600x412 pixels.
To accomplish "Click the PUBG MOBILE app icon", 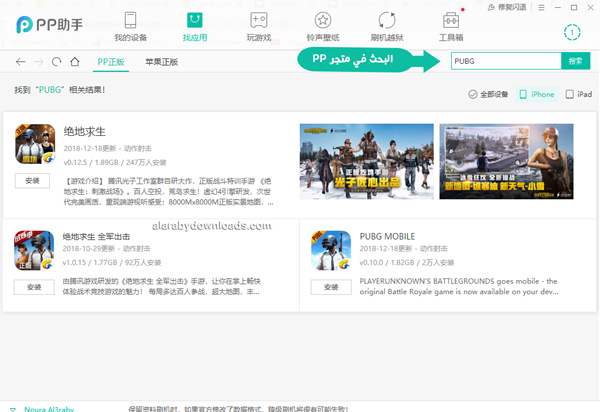I will coord(331,251).
